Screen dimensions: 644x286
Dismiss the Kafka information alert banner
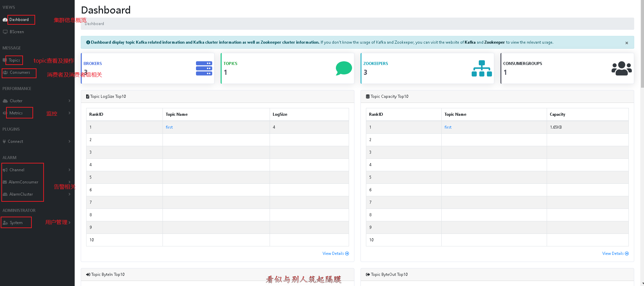pos(627,43)
